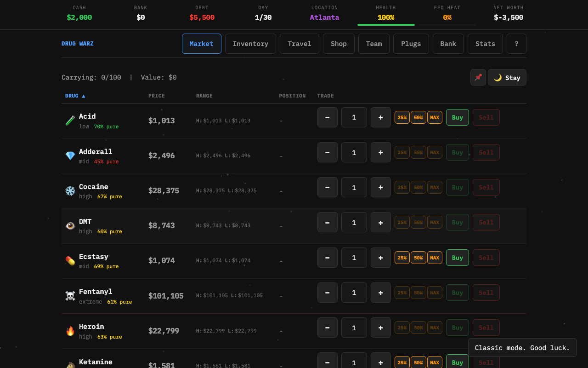Click the DMT eye icon
Viewport: 588px width, 368px height.
[x=70, y=225]
